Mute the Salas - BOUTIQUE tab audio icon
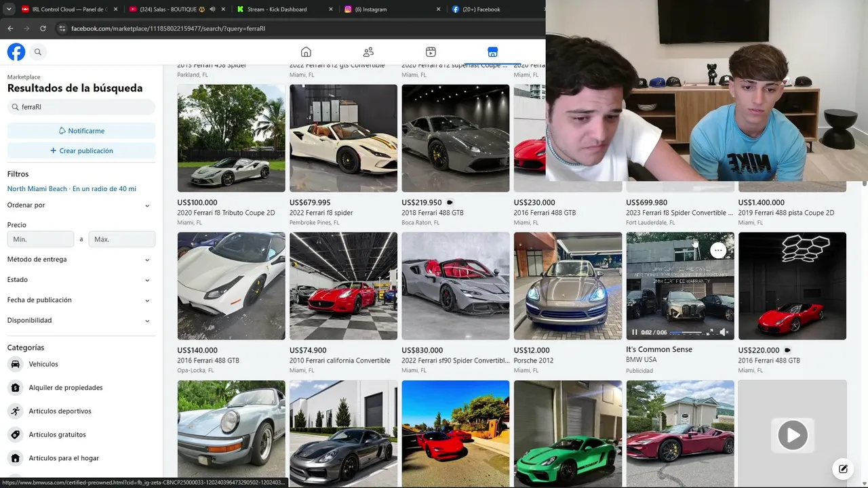 (x=213, y=9)
